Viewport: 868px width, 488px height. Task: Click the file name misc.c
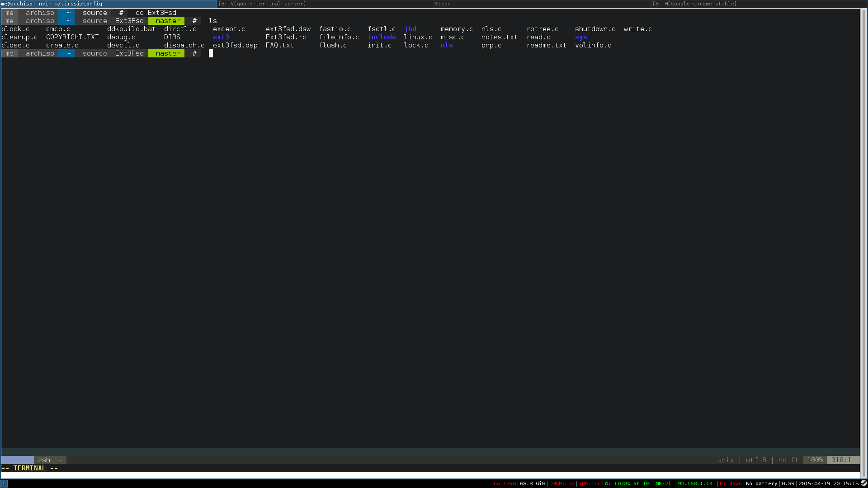click(453, 37)
